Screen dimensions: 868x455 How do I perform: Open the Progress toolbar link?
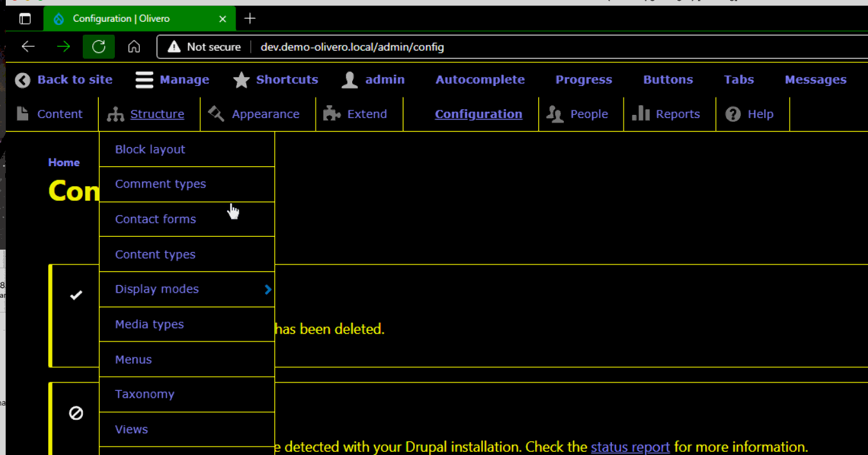point(584,80)
